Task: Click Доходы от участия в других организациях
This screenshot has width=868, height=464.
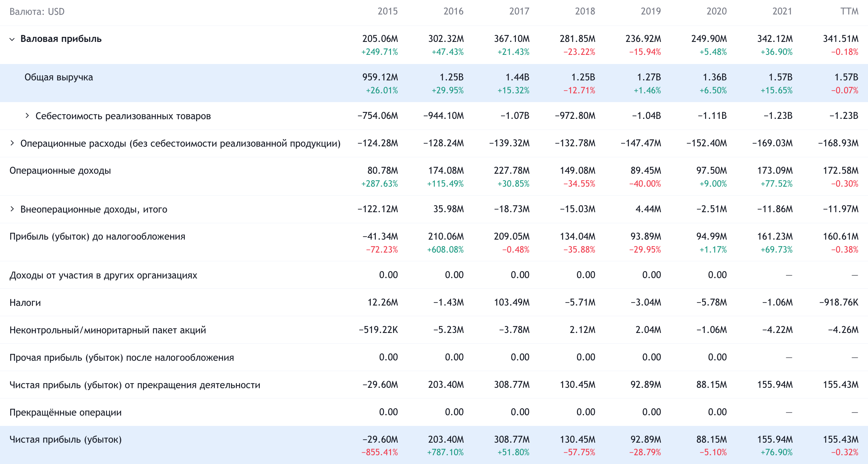Action: [104, 275]
